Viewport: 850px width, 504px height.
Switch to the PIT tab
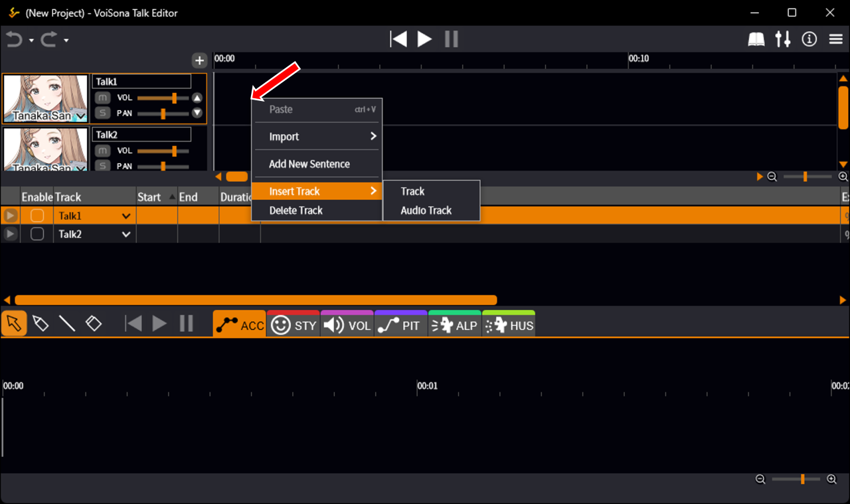(401, 324)
